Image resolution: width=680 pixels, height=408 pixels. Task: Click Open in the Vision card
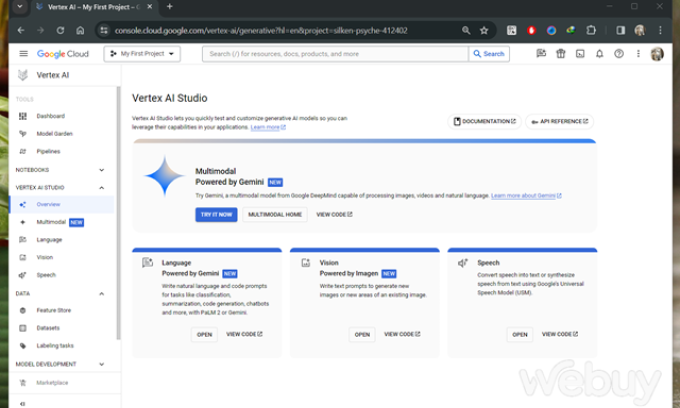pyautogui.click(x=362, y=334)
